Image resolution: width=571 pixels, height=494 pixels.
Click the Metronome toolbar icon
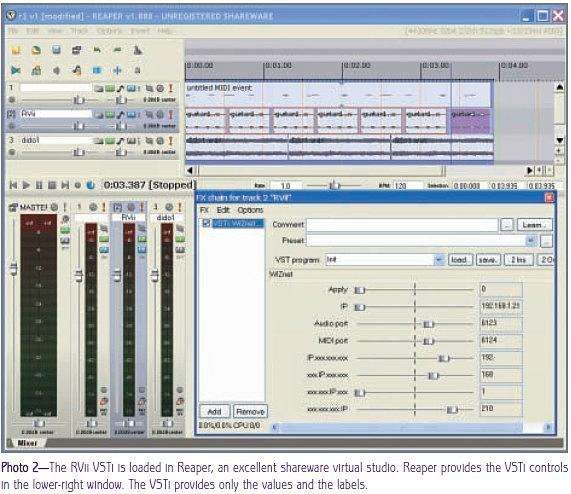[x=137, y=50]
